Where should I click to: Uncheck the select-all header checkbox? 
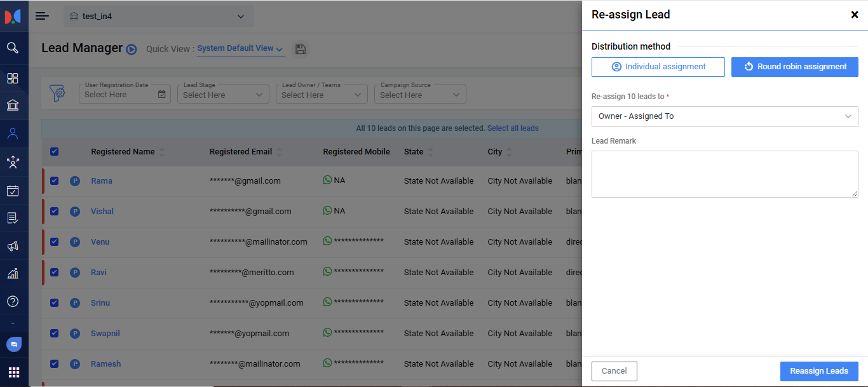54,151
